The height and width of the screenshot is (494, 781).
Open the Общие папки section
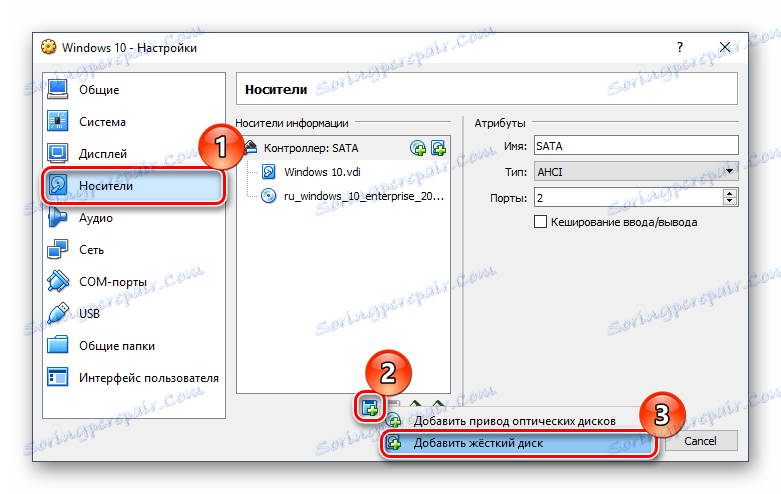pyautogui.click(x=133, y=346)
